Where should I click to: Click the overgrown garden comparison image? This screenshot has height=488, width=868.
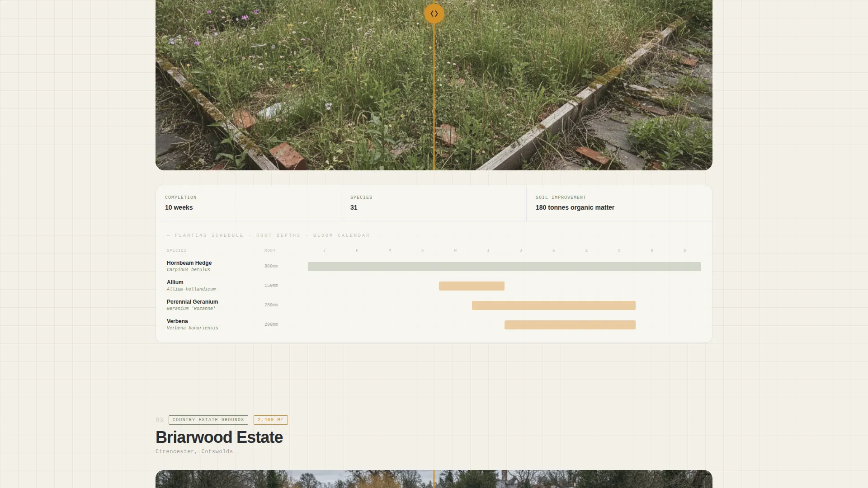(x=434, y=85)
